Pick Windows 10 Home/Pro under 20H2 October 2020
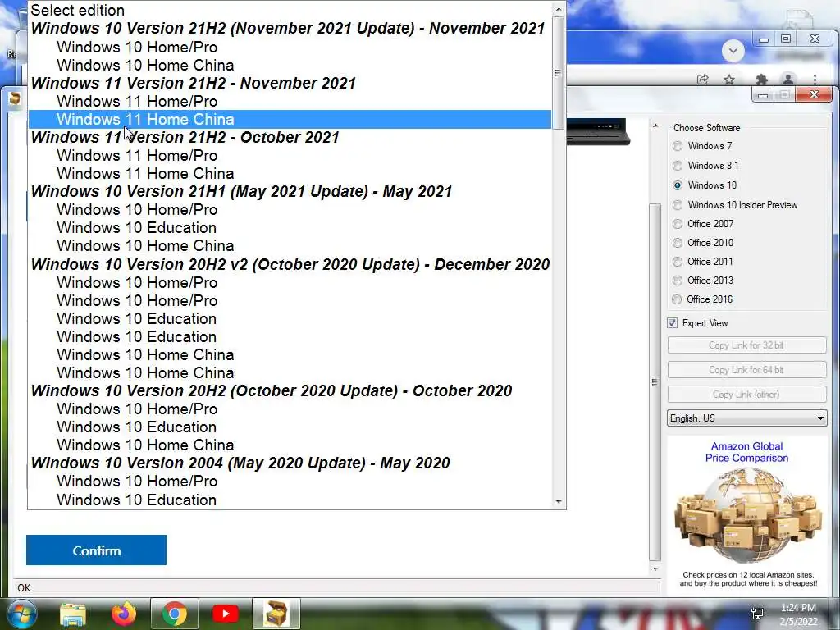 pyautogui.click(x=290, y=409)
